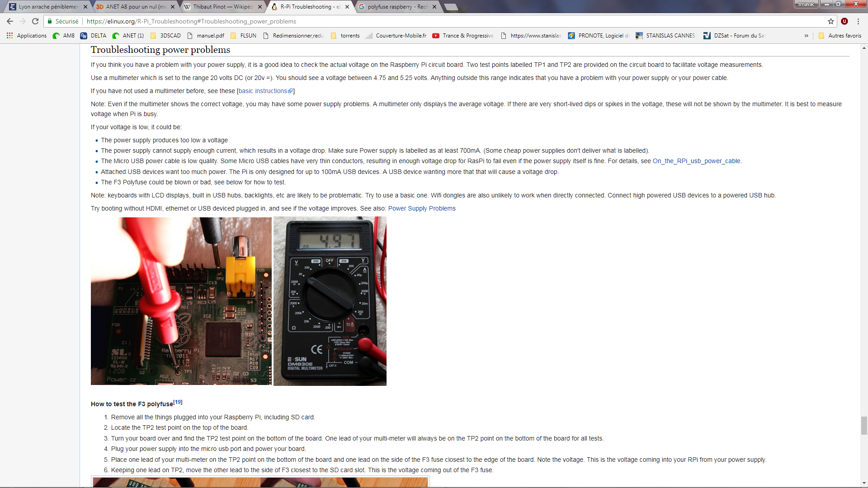The image size is (868, 488).
Task: Open the basic instructions link
Action: pyautogui.click(x=265, y=91)
